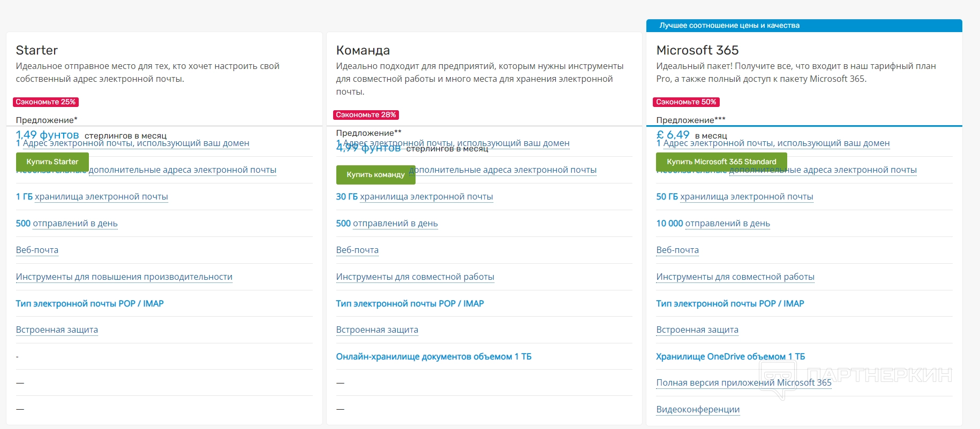Click the 30 ГБ хранилища электронной почты link
Image resolution: width=980 pixels, height=429 pixels.
click(x=414, y=196)
